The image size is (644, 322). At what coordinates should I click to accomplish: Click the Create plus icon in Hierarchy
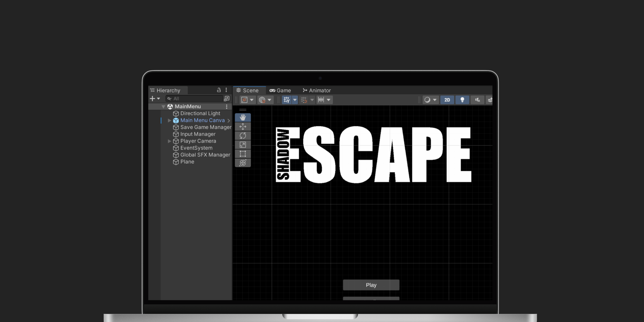[x=152, y=99]
